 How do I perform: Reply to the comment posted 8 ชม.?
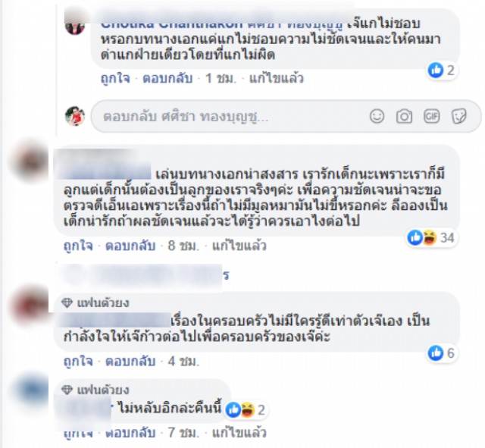[130, 246]
